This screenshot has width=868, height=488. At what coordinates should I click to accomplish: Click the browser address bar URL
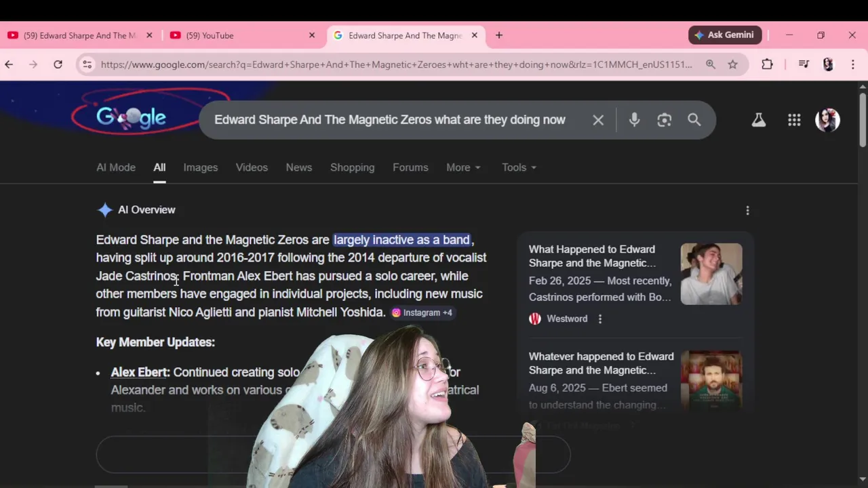pyautogui.click(x=397, y=64)
